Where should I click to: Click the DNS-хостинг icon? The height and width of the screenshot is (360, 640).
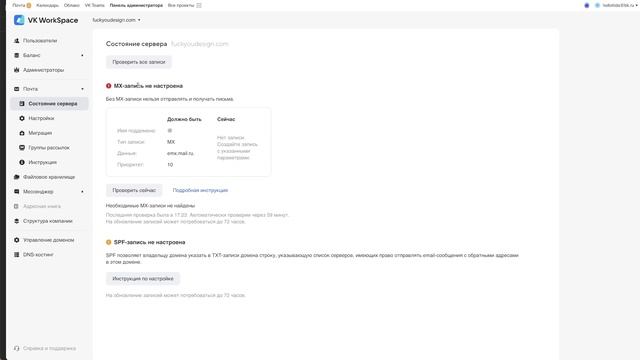point(16,254)
